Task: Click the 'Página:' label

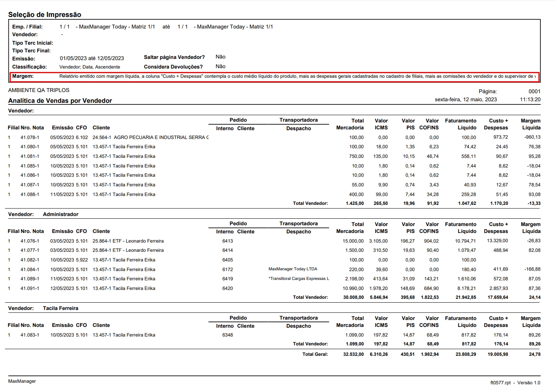Action: (488, 91)
